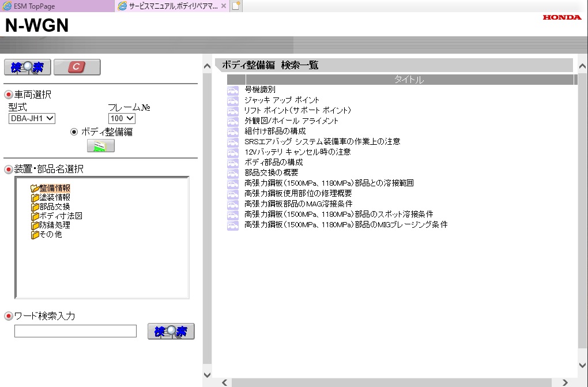Screen dimensions: 588x387
Task: Close the サービスマニュアル tab
Action: [224, 6]
